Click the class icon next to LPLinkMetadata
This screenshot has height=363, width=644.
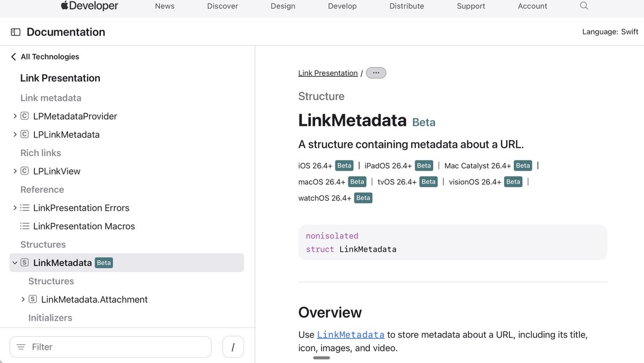click(x=24, y=134)
